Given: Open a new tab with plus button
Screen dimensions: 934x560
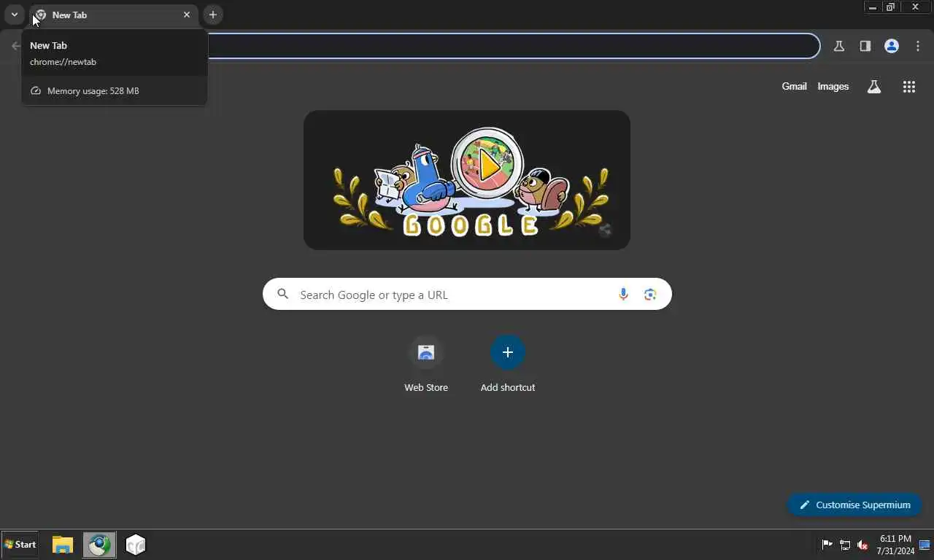Looking at the screenshot, I should pos(212,15).
